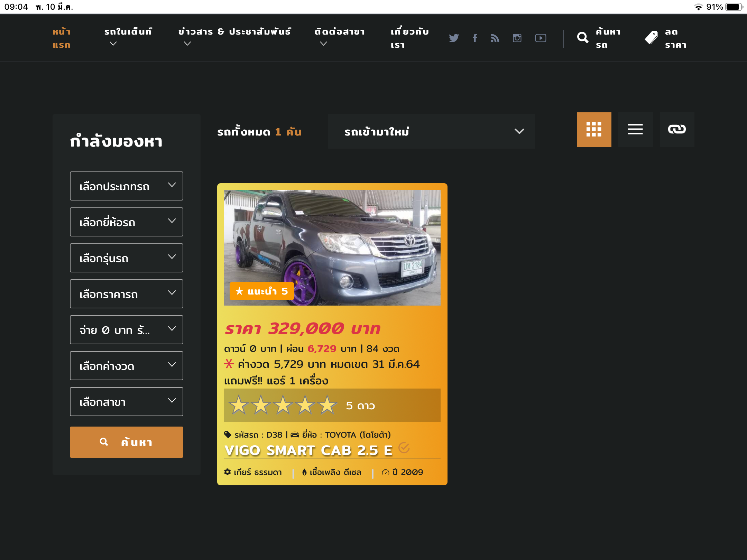
Task: Open the Facebook social icon
Action: pos(475,38)
